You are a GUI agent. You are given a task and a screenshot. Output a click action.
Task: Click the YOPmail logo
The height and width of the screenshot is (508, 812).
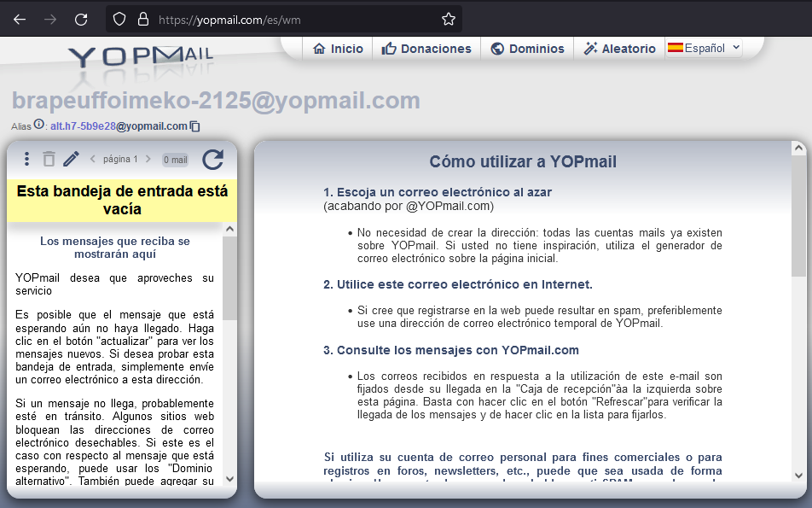click(141, 56)
